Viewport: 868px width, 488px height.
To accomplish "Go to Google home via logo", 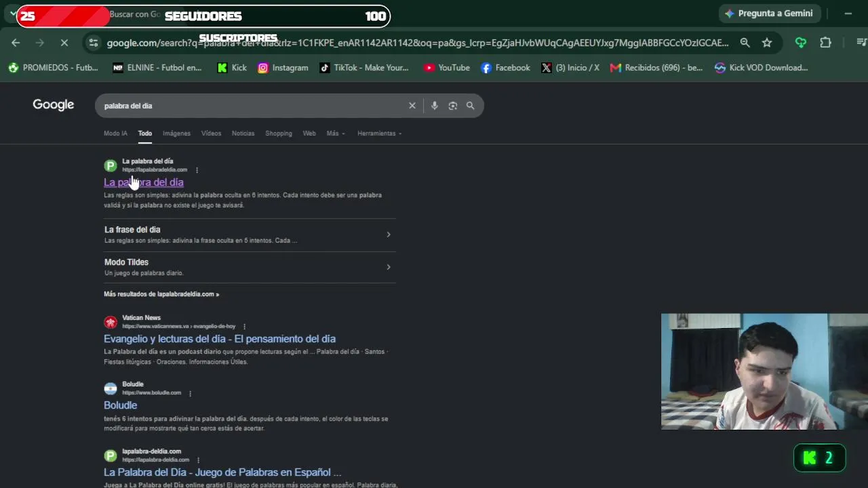I will pos(54,105).
